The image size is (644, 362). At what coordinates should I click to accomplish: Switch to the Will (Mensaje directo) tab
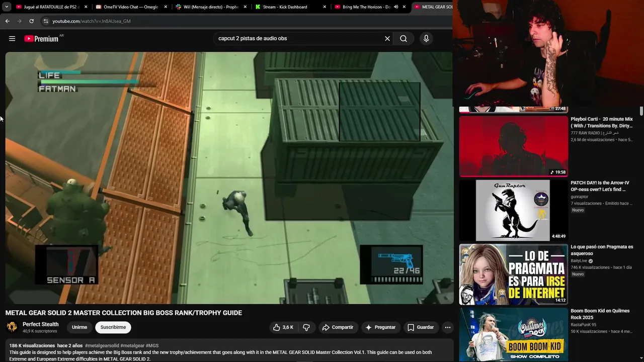click(210, 7)
